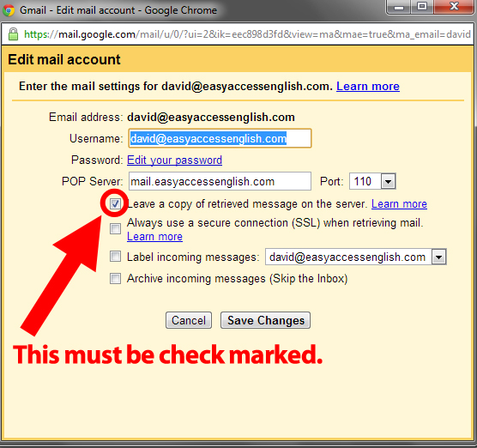Open Learn more link about leaving server copy
The image size is (477, 448).
click(399, 204)
